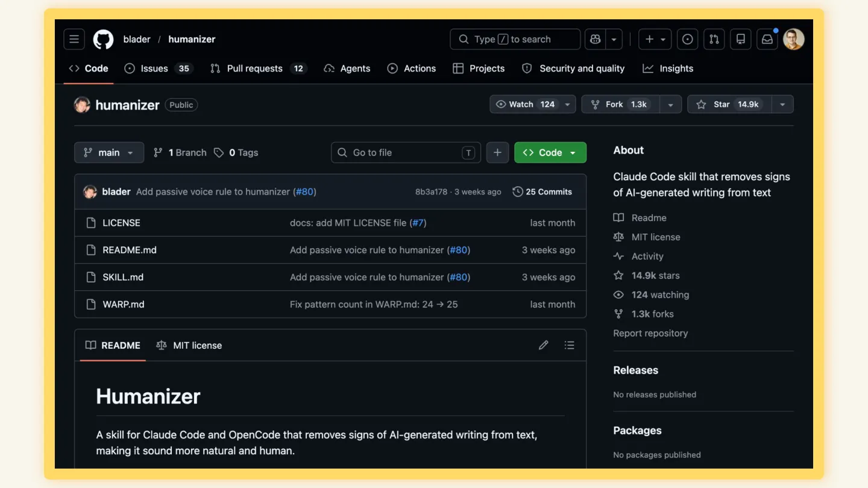Fork the repository with the Fork button

pos(620,104)
